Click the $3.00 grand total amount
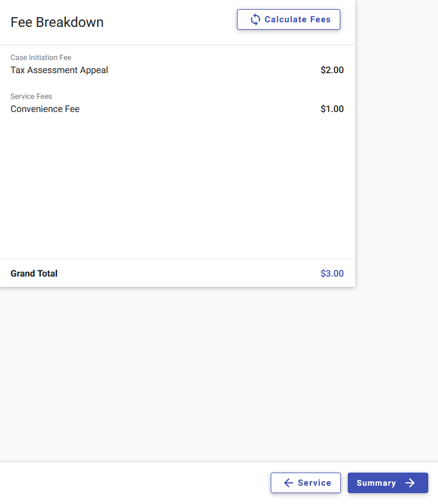The image size is (438, 504). tap(332, 274)
